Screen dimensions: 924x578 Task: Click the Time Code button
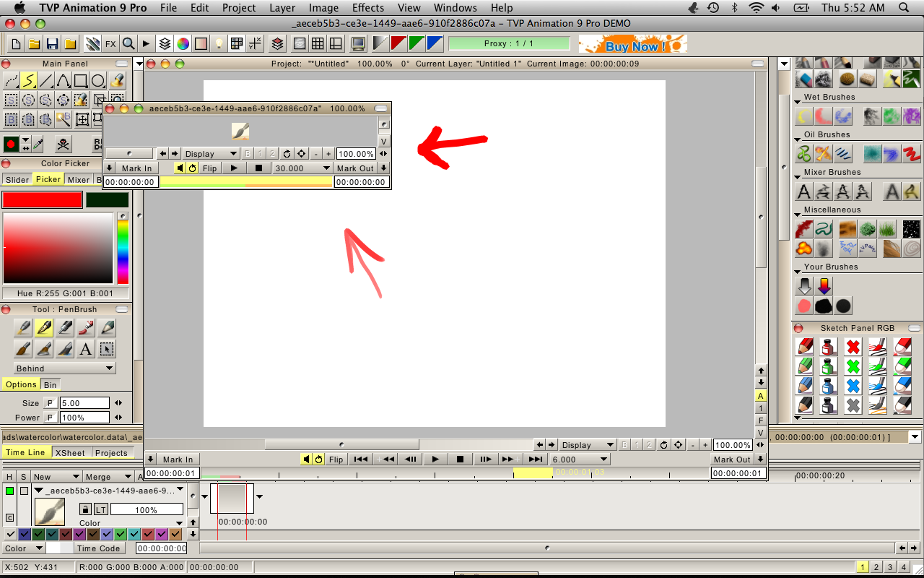98,548
